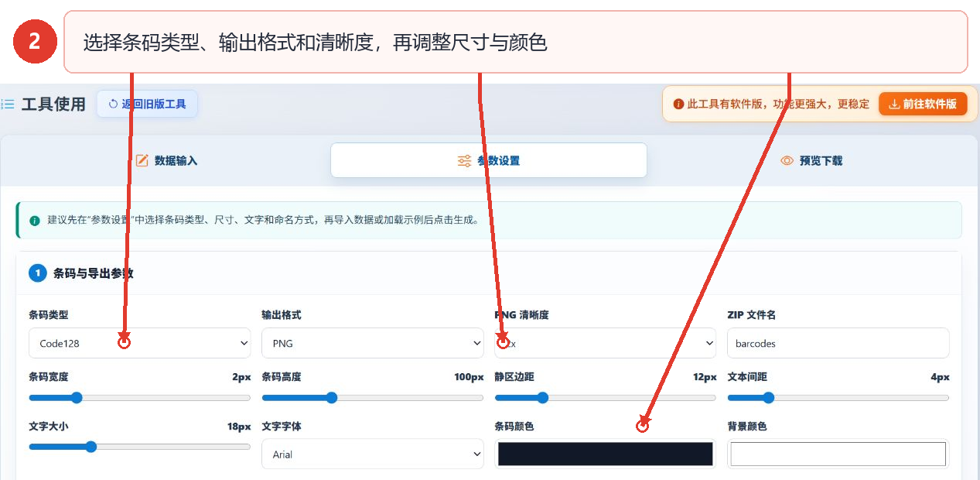This screenshot has width=980, height=480.
Task: Click the sliders icon on 参数设置 tab
Action: 464,160
